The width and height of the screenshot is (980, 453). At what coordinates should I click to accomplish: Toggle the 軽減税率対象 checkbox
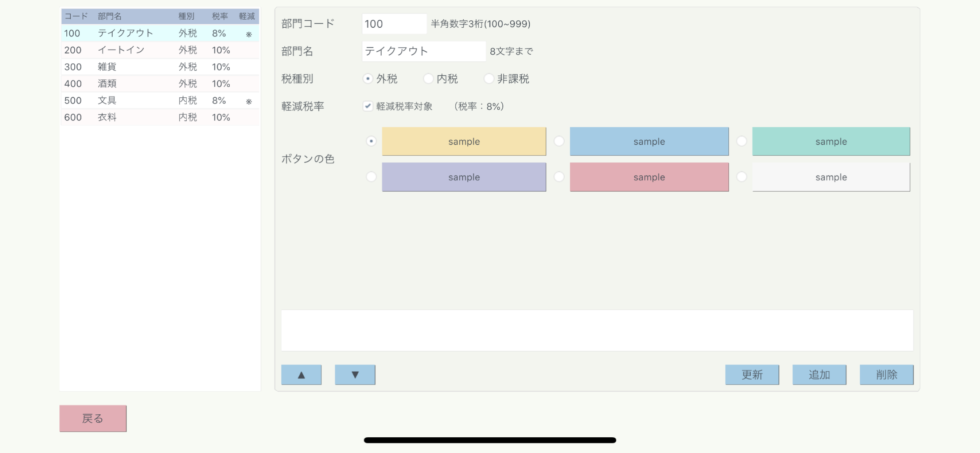point(367,106)
